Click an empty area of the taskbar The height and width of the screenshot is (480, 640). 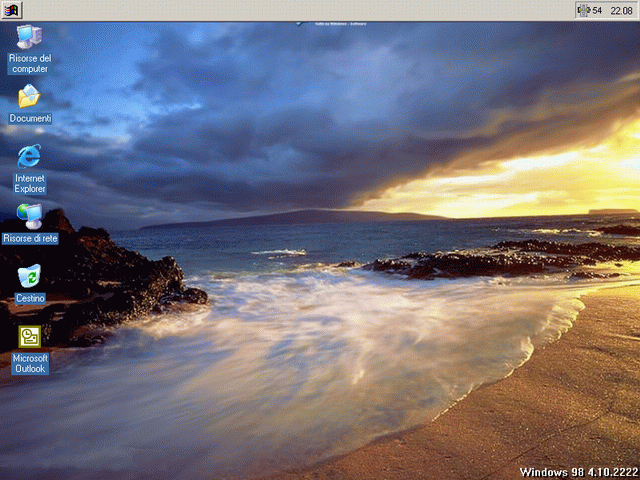pyautogui.click(x=300, y=10)
